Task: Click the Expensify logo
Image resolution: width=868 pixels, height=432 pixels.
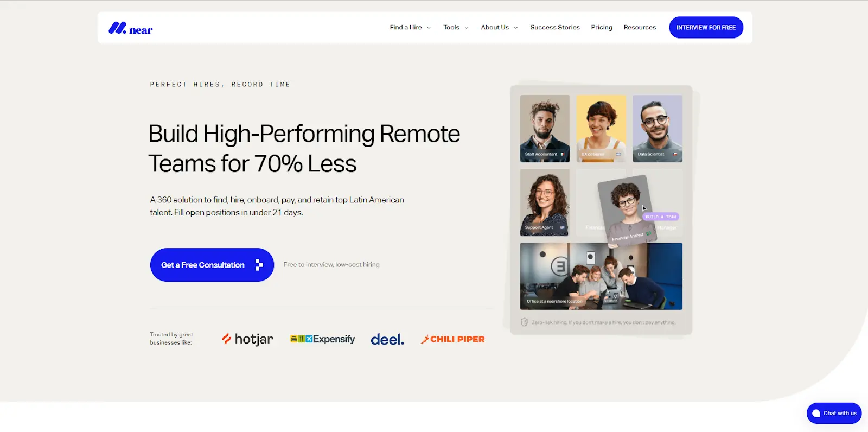Action: (322, 339)
